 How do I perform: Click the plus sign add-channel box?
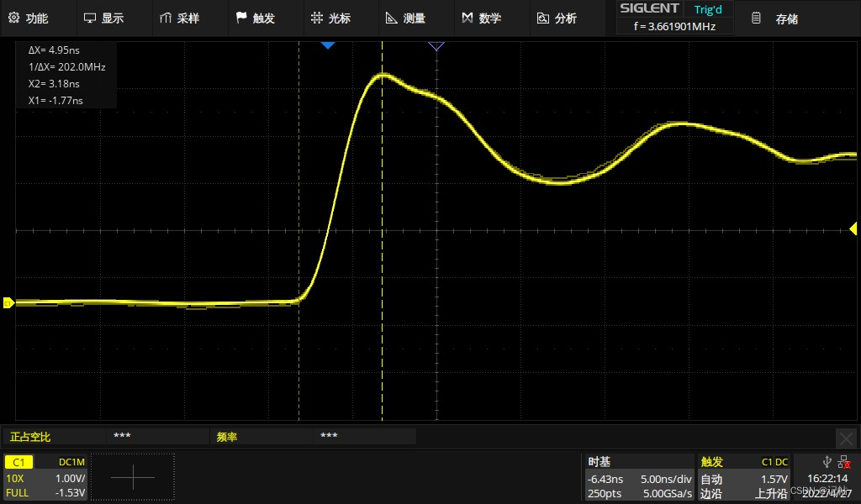133,477
